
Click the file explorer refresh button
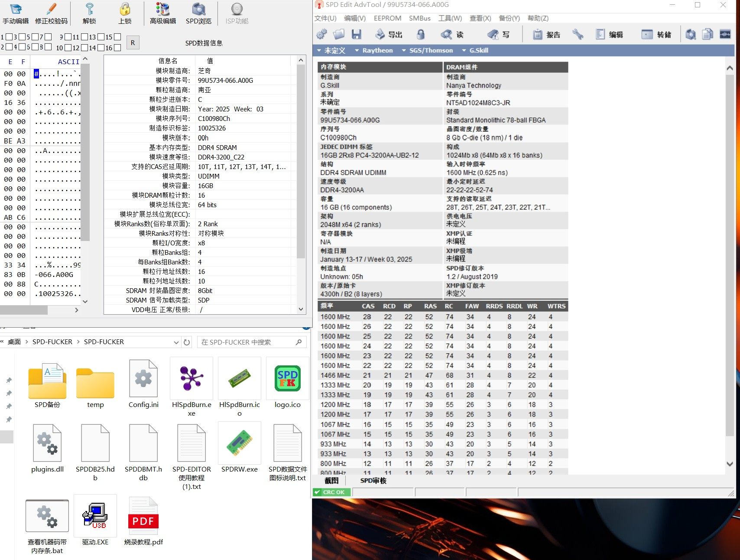[187, 342]
